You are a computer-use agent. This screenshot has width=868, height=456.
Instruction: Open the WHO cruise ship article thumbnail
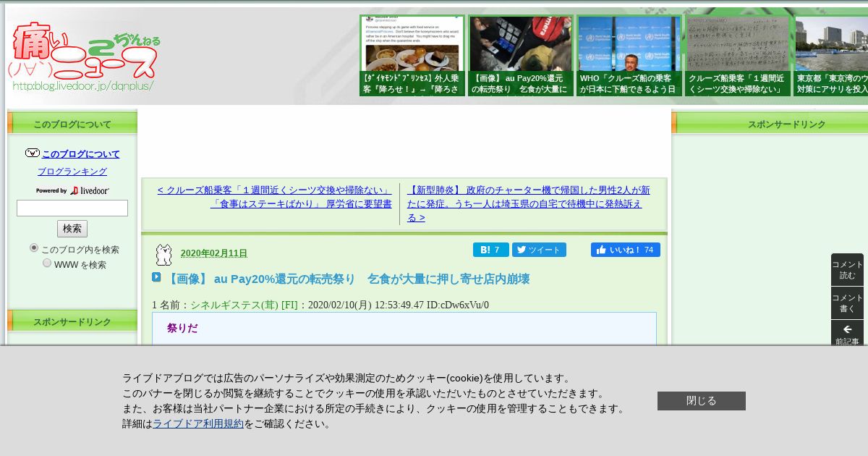point(629,56)
